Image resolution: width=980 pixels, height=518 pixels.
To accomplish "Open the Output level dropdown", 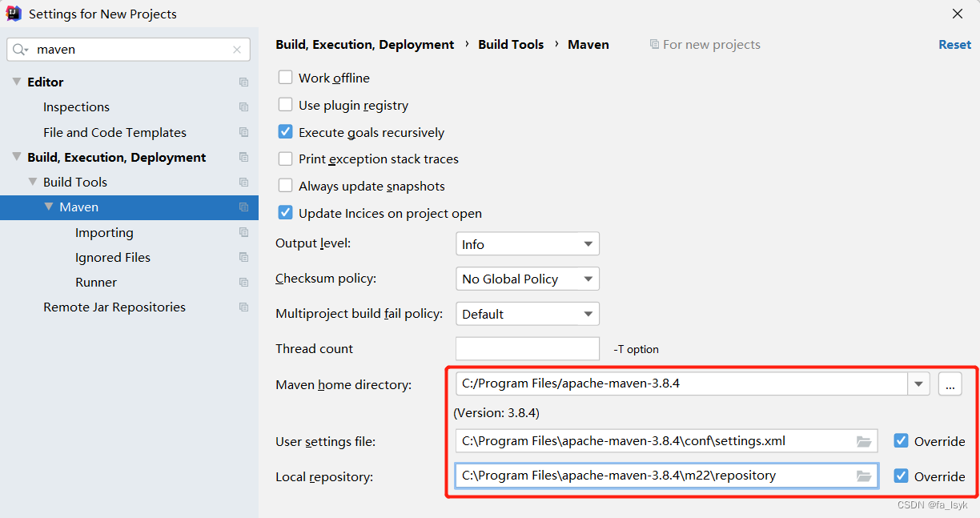I will coord(527,244).
